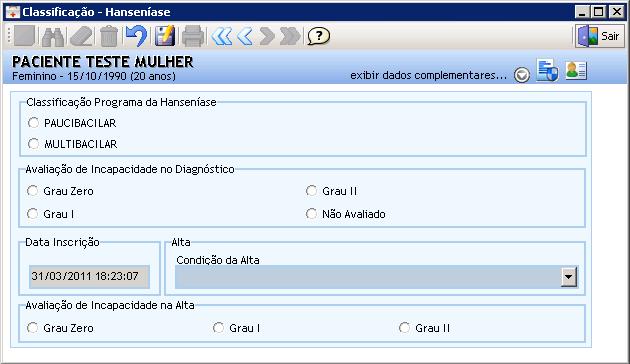The height and width of the screenshot is (364, 630).
Task: Click the trash can delete icon
Action: pyautogui.click(x=109, y=37)
